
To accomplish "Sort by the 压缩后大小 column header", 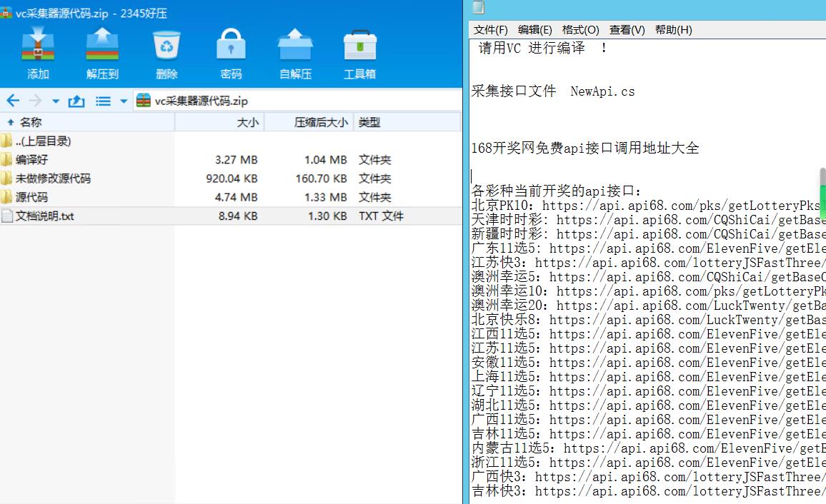I will click(308, 122).
